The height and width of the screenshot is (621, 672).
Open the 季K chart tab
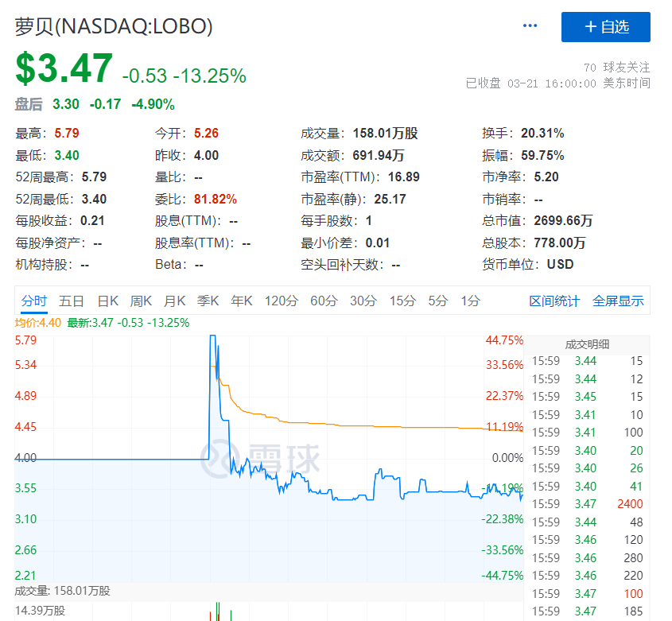pyautogui.click(x=208, y=301)
